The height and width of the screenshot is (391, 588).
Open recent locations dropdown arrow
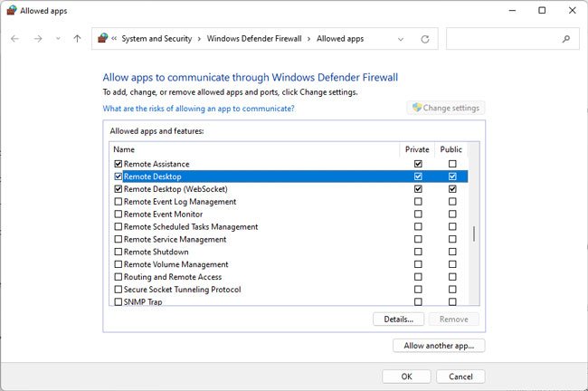point(58,39)
